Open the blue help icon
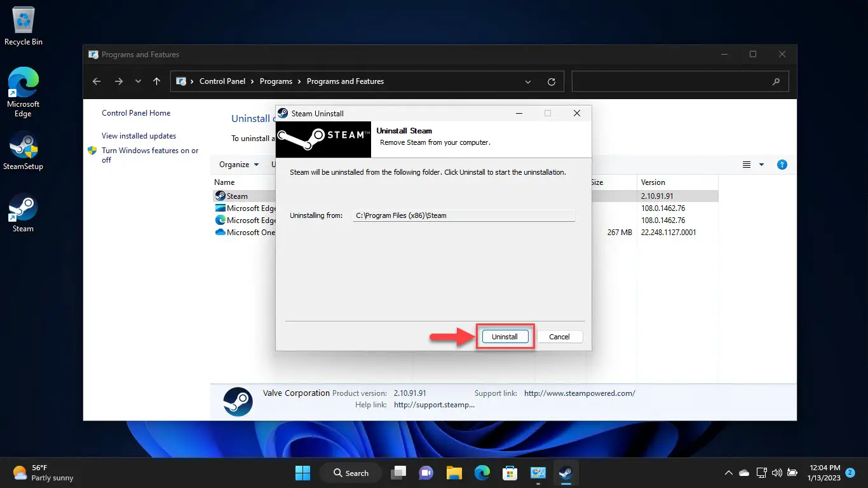Image resolution: width=868 pixels, height=488 pixels. coord(782,165)
